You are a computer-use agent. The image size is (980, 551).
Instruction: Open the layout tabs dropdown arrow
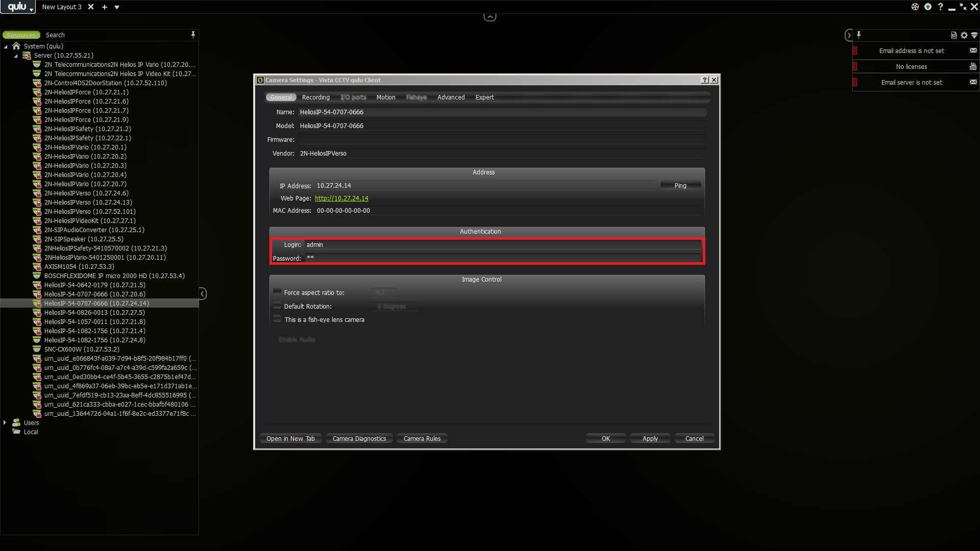tap(117, 7)
